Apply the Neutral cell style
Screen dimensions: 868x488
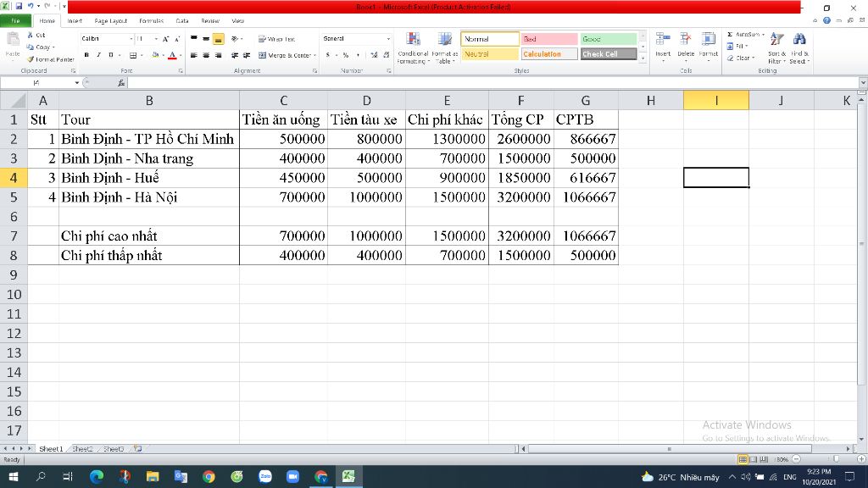click(x=489, y=54)
